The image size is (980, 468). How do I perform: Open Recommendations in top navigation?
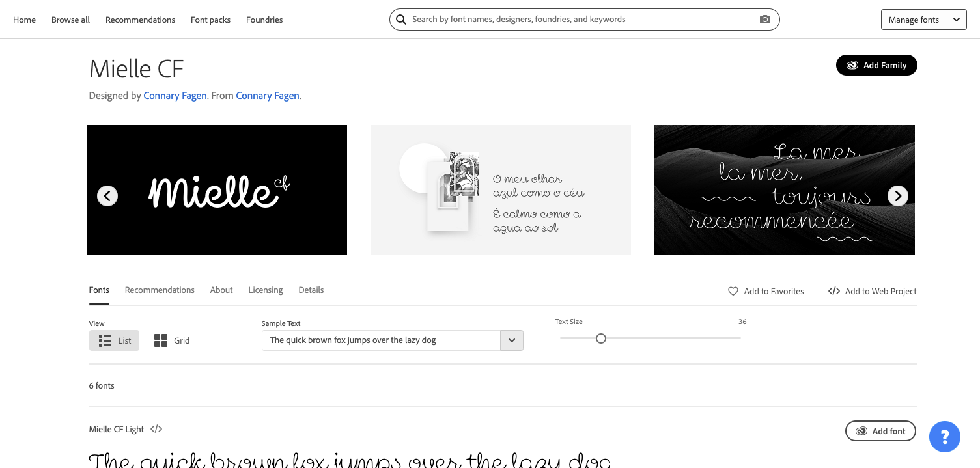coord(140,20)
